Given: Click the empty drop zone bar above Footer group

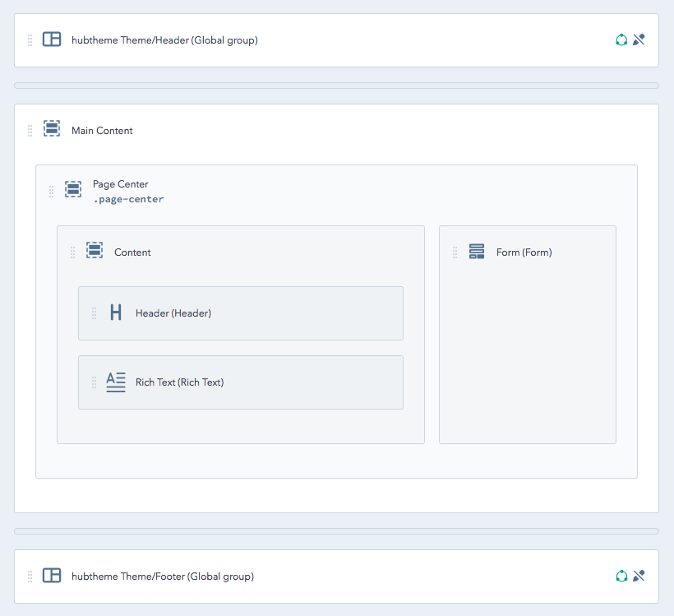Looking at the screenshot, I should click(336, 531).
